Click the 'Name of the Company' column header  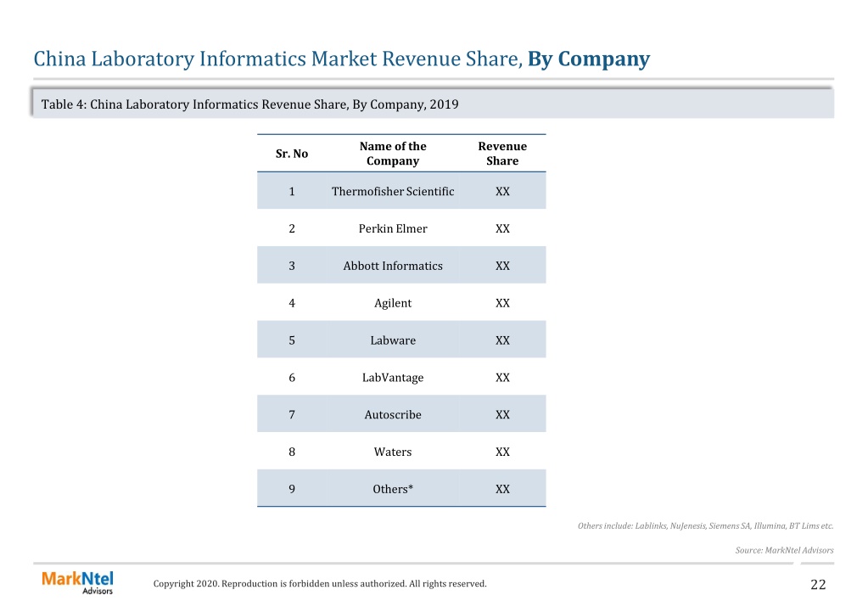tap(393, 154)
